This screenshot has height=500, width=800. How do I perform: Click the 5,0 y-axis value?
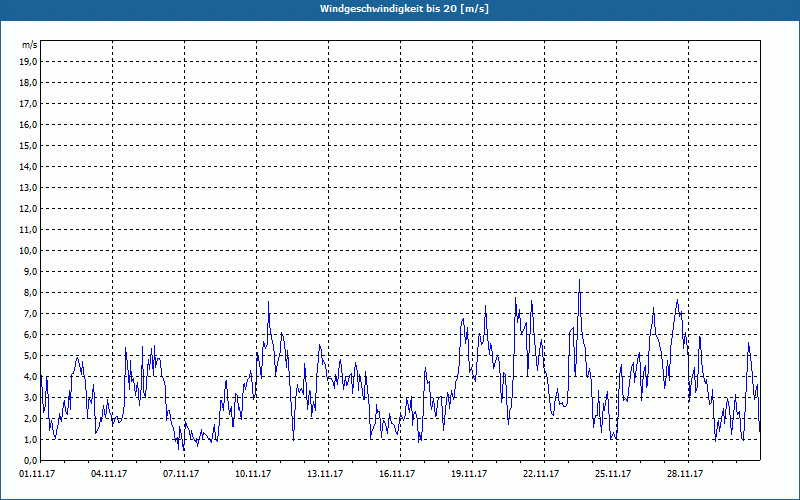click(30, 356)
